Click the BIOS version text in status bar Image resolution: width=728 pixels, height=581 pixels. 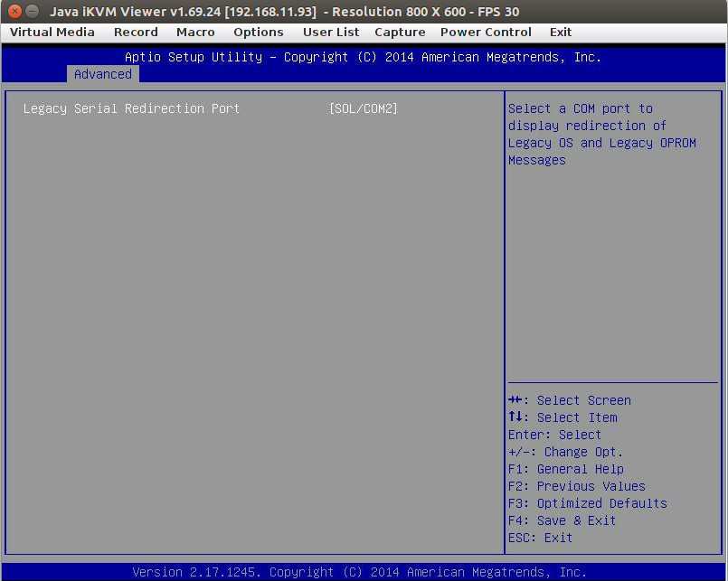364,572
